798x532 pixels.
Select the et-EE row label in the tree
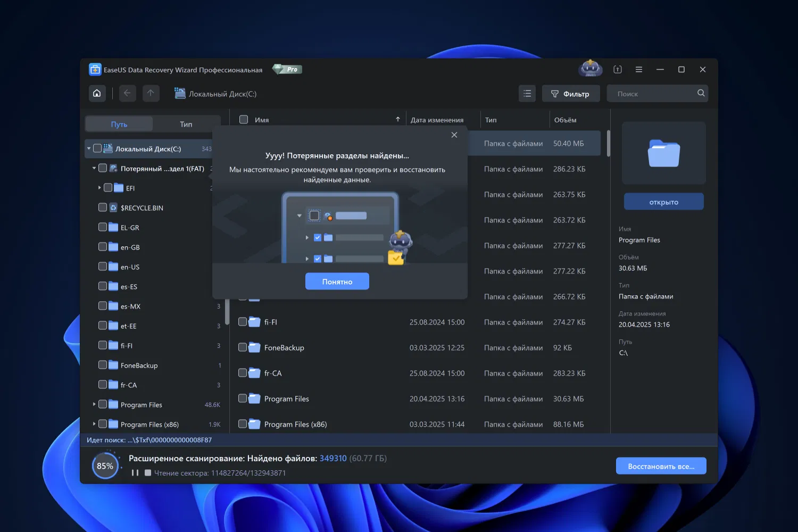click(x=128, y=326)
